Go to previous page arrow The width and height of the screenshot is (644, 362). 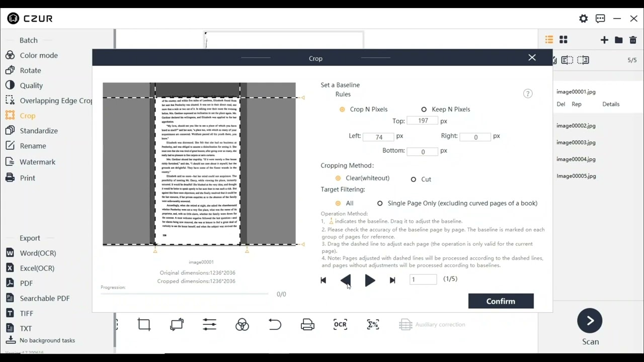(x=346, y=280)
